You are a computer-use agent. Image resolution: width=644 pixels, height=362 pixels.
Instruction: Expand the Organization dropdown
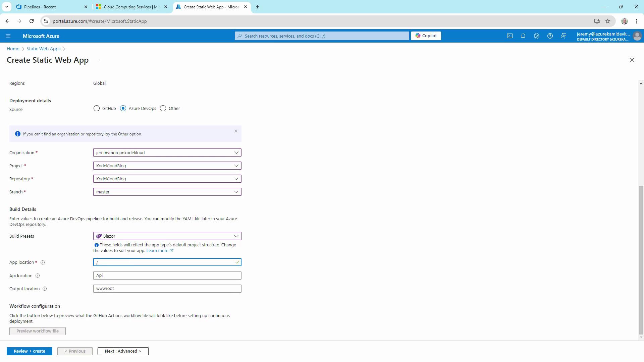pyautogui.click(x=167, y=153)
